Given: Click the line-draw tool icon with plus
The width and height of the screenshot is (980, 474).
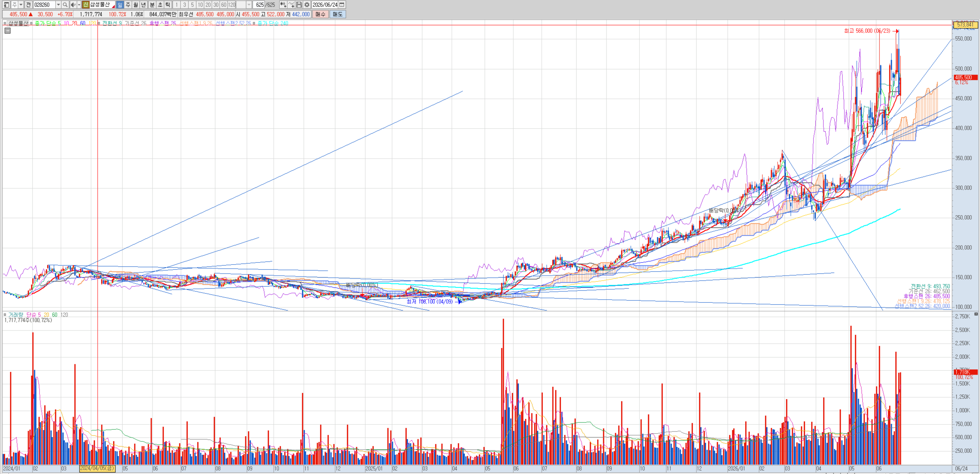Looking at the screenshot, I should point(291,5).
